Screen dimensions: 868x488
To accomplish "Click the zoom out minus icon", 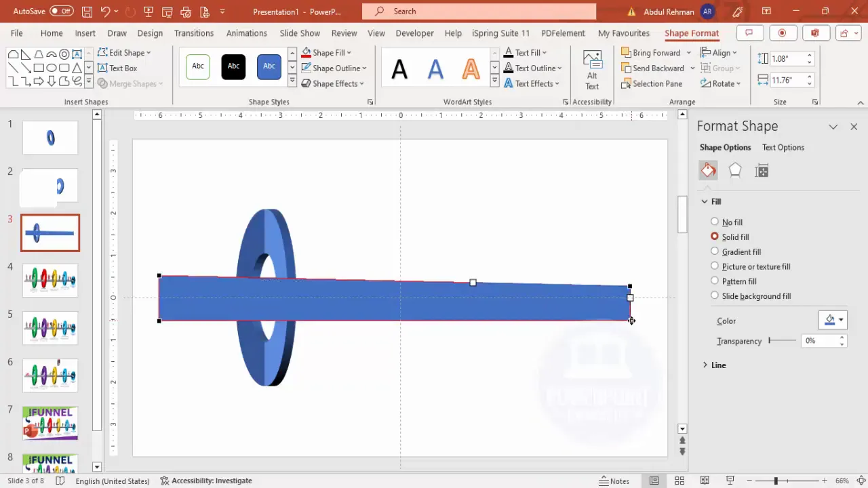I will (749, 481).
